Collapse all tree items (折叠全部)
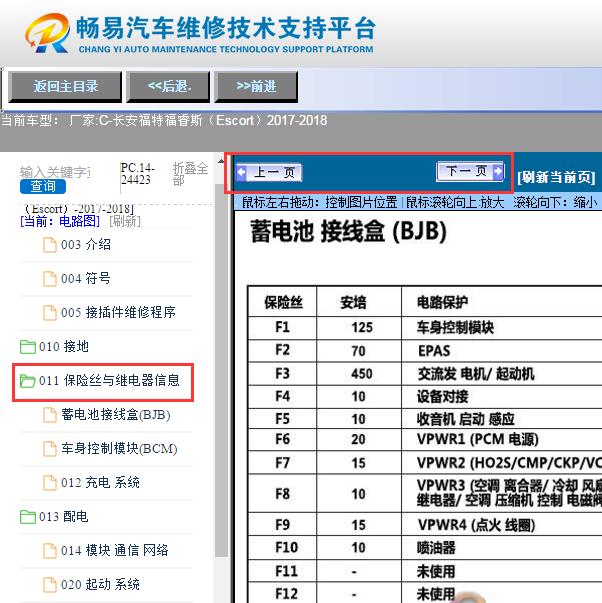The image size is (602, 603). tap(190, 174)
